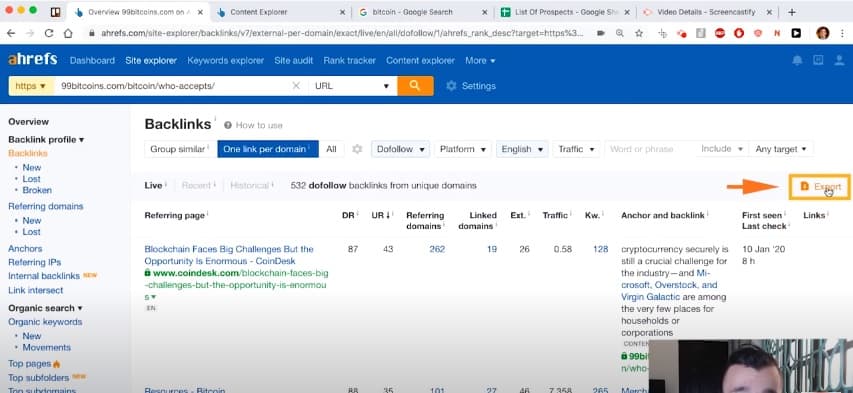Close the bitcoin Google Search tab
The width and height of the screenshot is (853, 393).
point(484,12)
